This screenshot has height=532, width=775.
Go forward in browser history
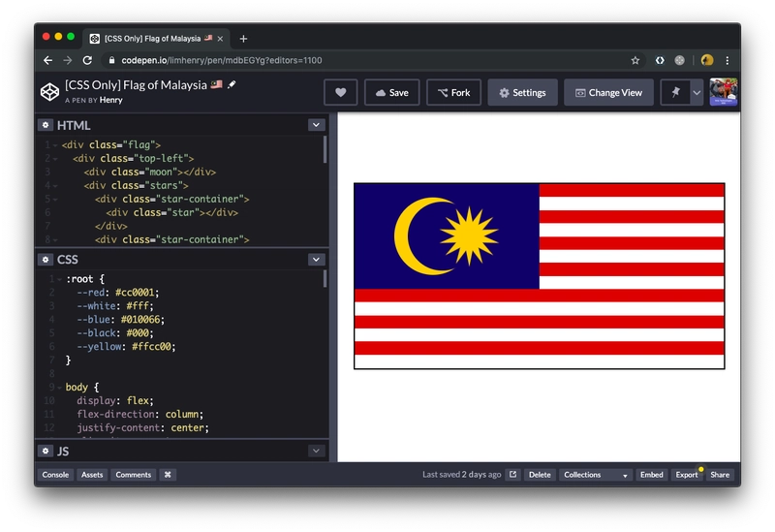point(68,60)
